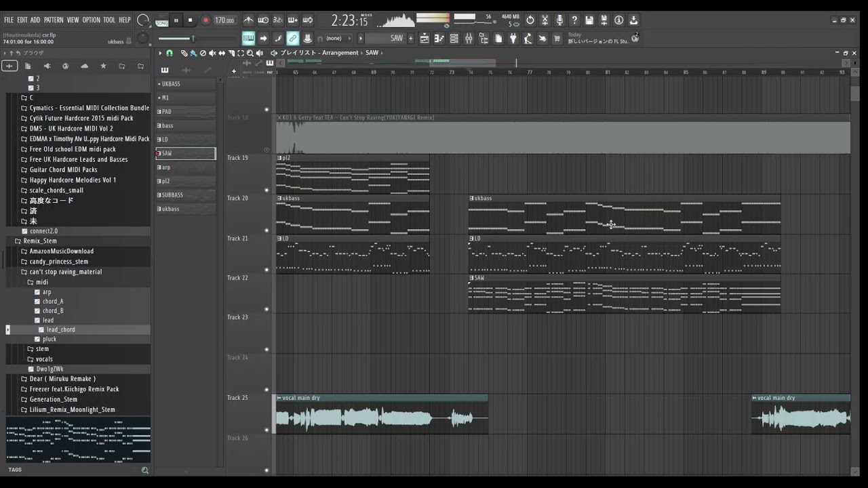The height and width of the screenshot is (488, 868).
Task: Toggle countdown before recording button
Action: tap(278, 20)
